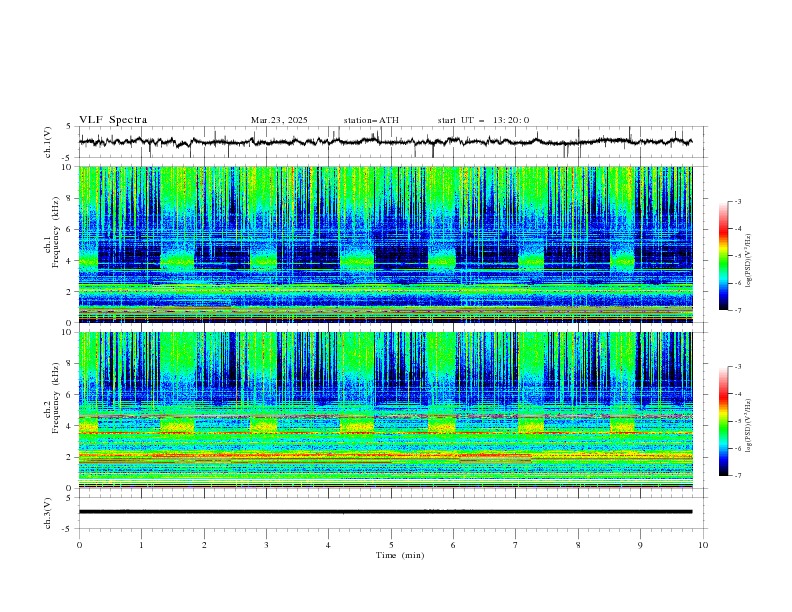The image size is (792, 612).
Task: Click the ch.2 spectrogram color bar
Action: pos(724,421)
